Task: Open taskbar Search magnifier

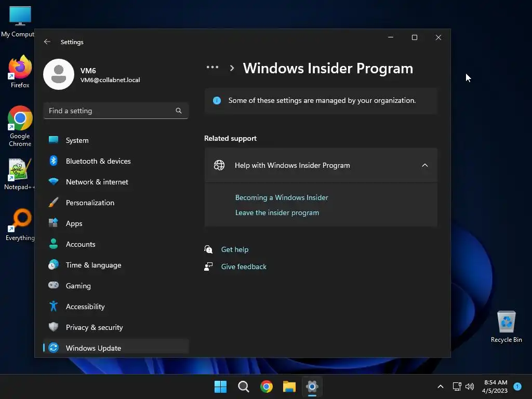Action: coord(244,387)
